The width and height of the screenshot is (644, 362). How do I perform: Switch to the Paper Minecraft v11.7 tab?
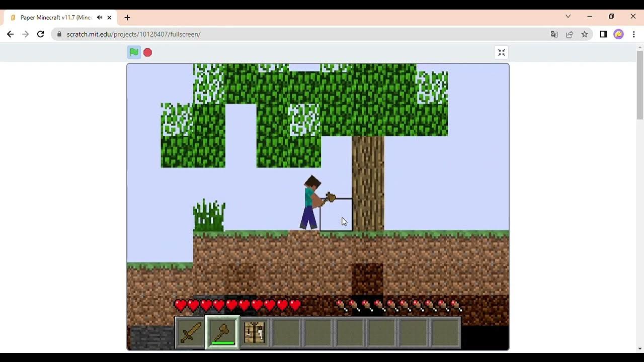tap(60, 17)
